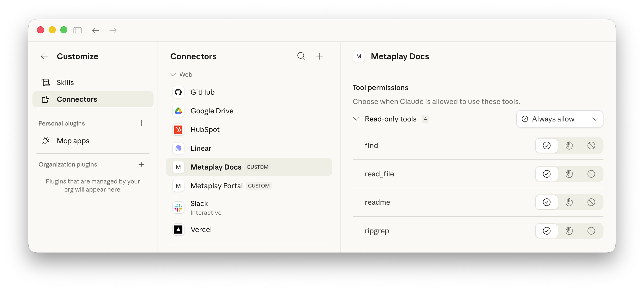
Task: Click the GitHub connector icon
Action: (x=178, y=92)
